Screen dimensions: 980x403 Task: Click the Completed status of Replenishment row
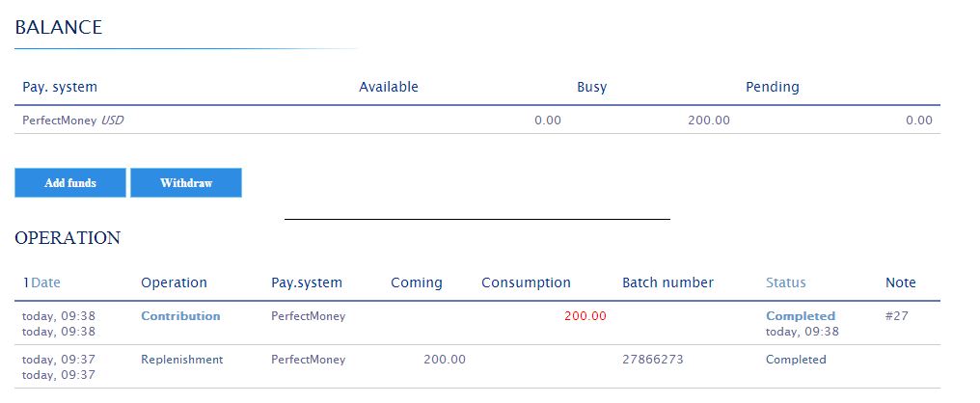pyautogui.click(x=796, y=360)
